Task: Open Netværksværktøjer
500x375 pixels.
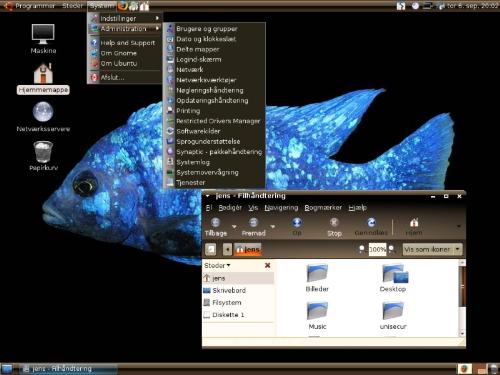Action: pos(214,80)
